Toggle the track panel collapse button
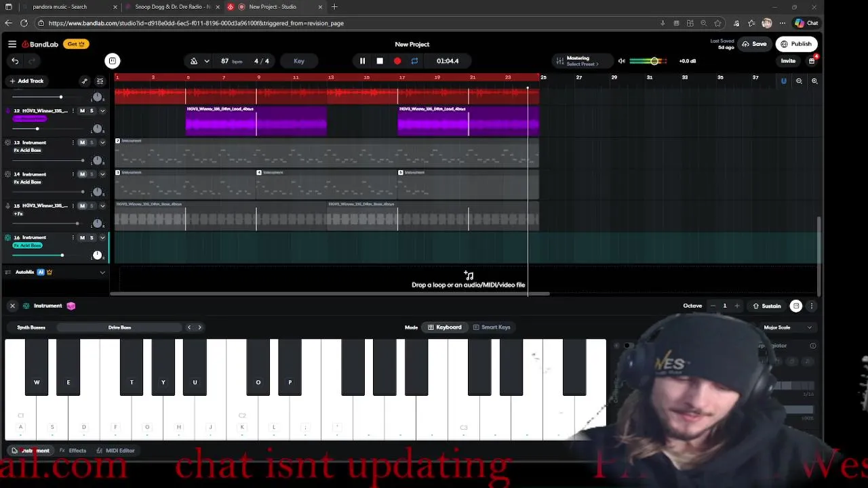 (x=113, y=61)
